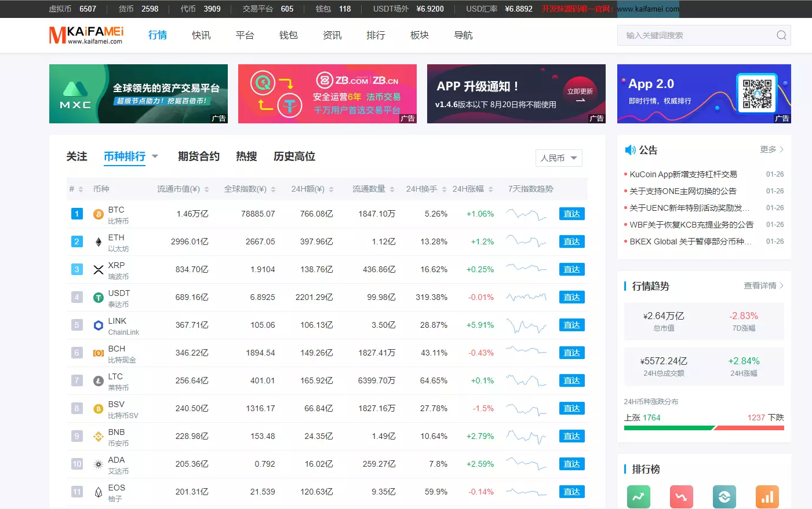Switch to the 期货合约 tab
This screenshot has width=812, height=509.
(199, 156)
